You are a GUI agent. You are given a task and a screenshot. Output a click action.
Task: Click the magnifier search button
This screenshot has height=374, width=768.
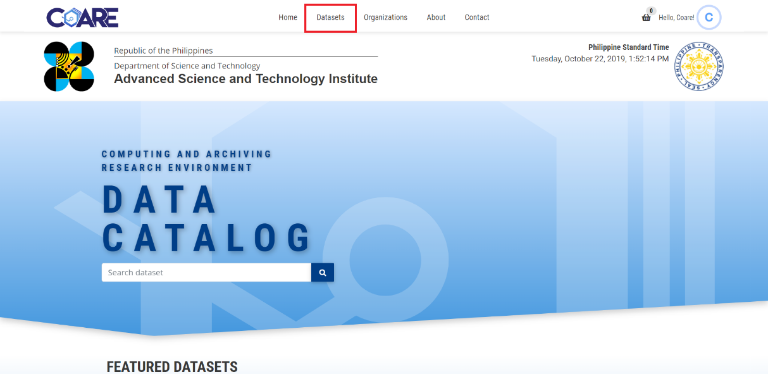[322, 273]
